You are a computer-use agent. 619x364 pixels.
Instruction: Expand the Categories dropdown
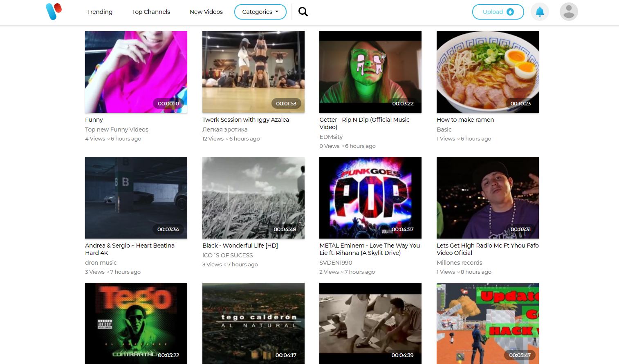pos(260,12)
